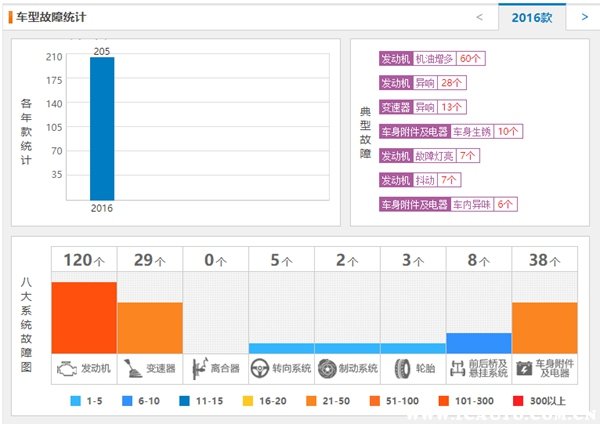Viewport: 600px width, 424px height.
Task: Click the 1-5 legend color swatch
Action: 76,401
